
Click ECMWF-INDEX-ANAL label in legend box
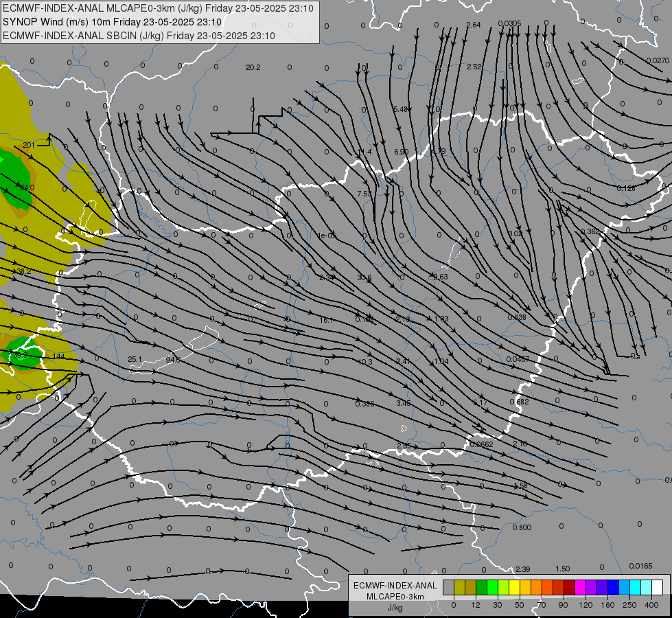pyautogui.click(x=395, y=586)
